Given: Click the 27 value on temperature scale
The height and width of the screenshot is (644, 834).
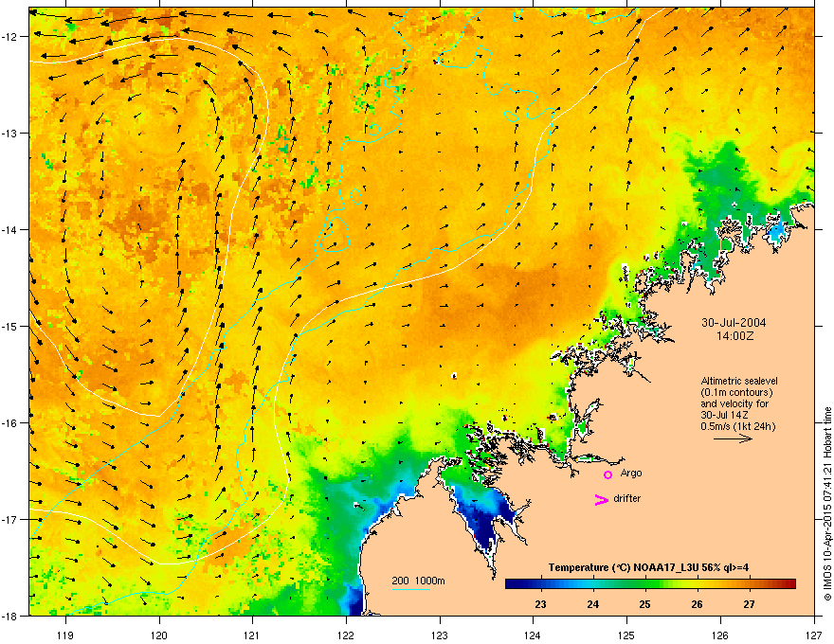Looking at the screenshot, I should tap(749, 604).
